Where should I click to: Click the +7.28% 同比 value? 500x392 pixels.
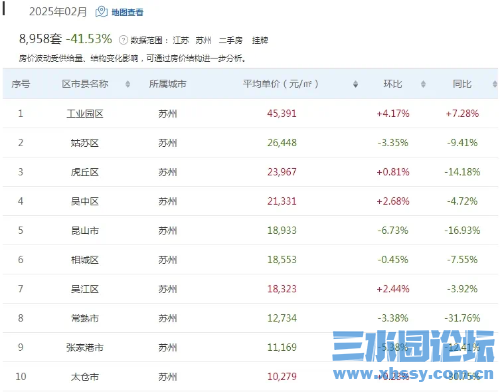tap(462, 114)
